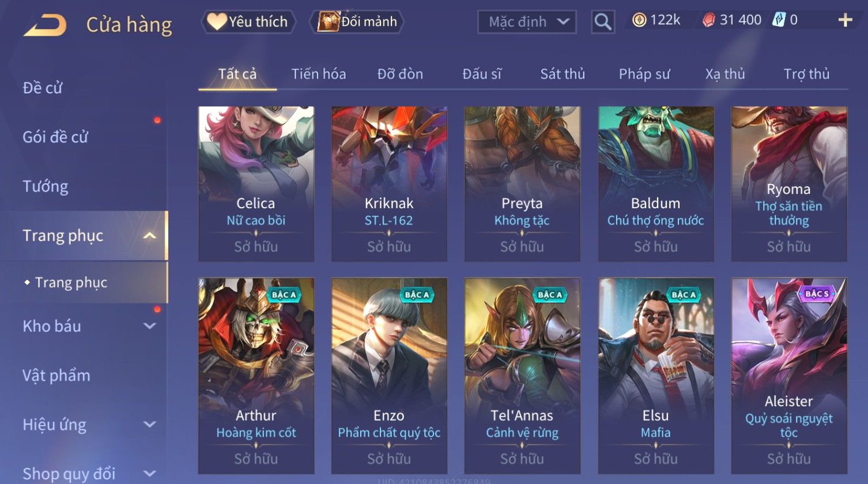Open the Mặc định sort dropdown
This screenshot has height=484, width=868.
pos(527,22)
